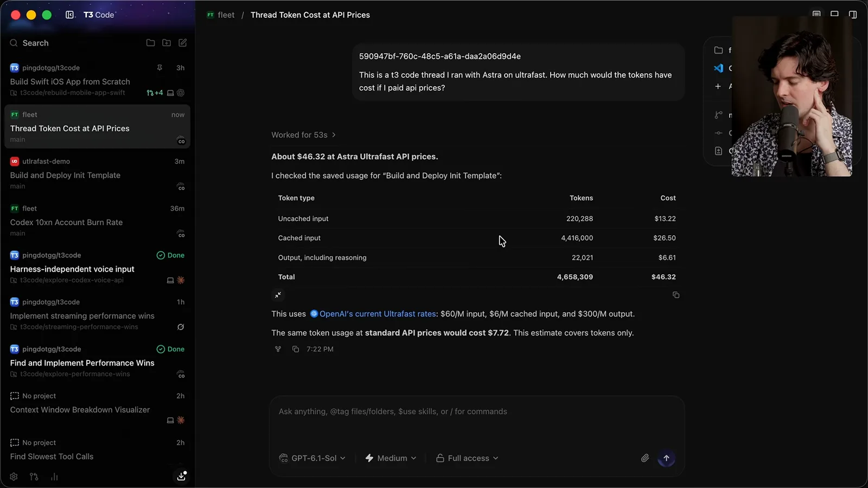
Task: Click the Claude icon on Context Window Breakdown row
Action: click(181, 420)
